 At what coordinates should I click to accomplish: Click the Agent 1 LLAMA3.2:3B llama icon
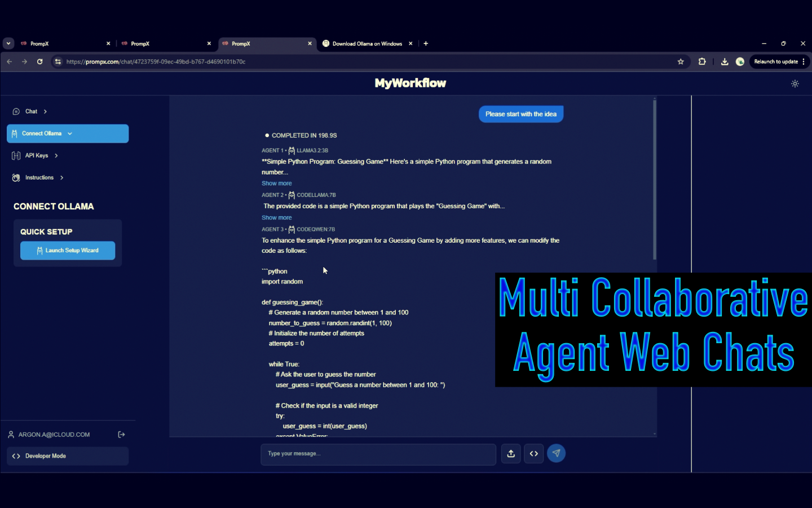[x=292, y=151]
